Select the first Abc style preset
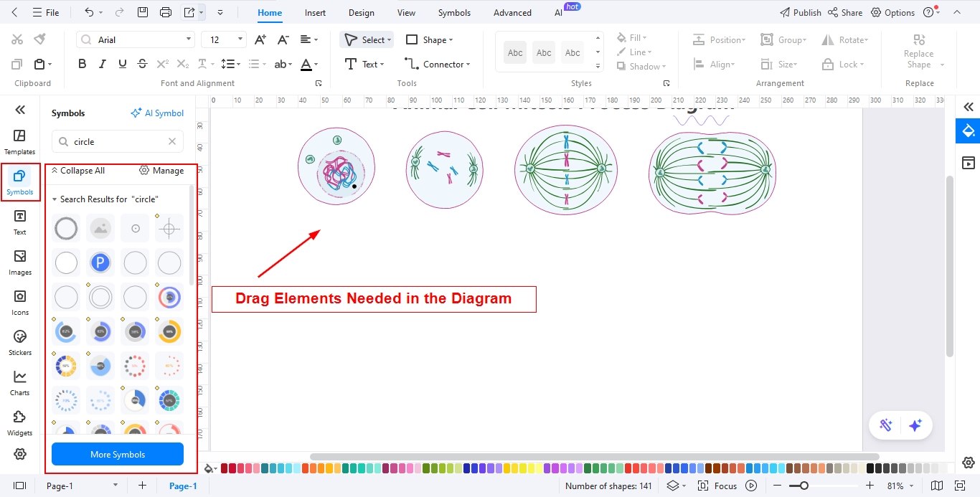The height and width of the screenshot is (497, 980). 515,52
